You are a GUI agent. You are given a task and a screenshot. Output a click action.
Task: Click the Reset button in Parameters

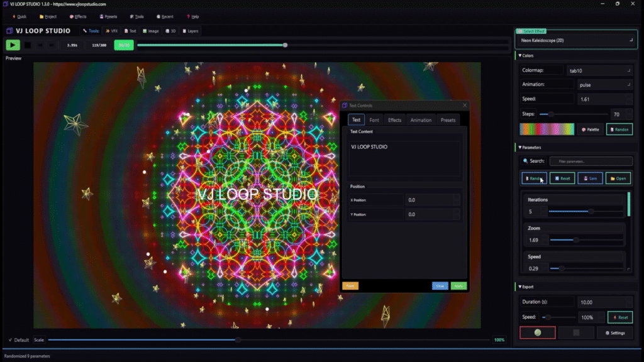click(x=562, y=178)
